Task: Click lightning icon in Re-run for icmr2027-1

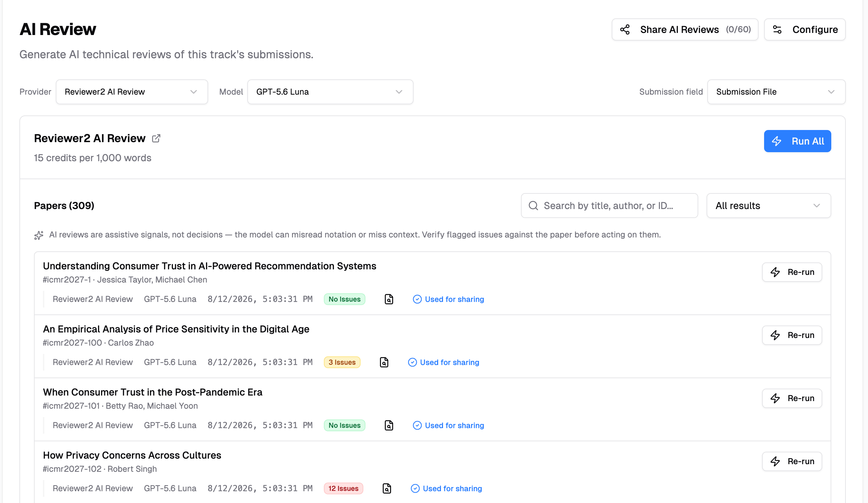Action: point(775,272)
